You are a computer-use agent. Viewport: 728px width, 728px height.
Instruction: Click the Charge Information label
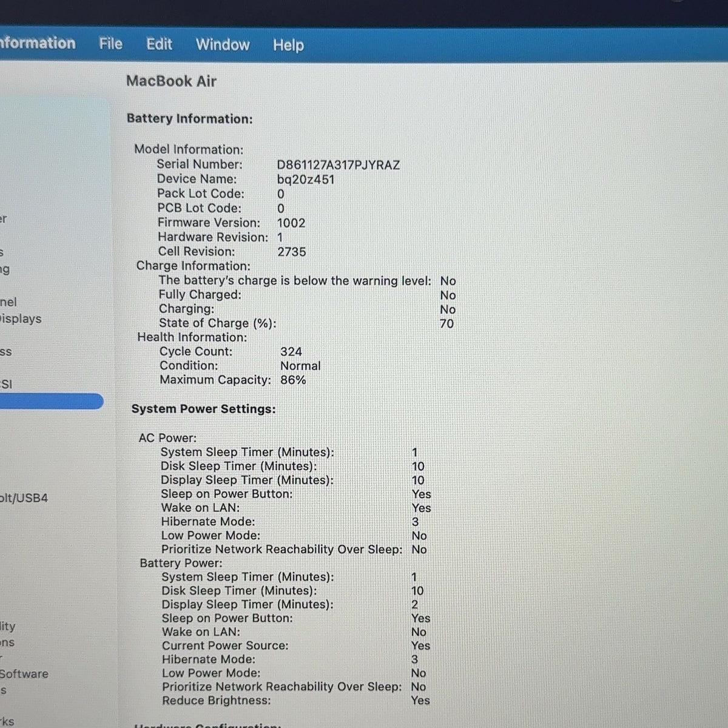193,266
